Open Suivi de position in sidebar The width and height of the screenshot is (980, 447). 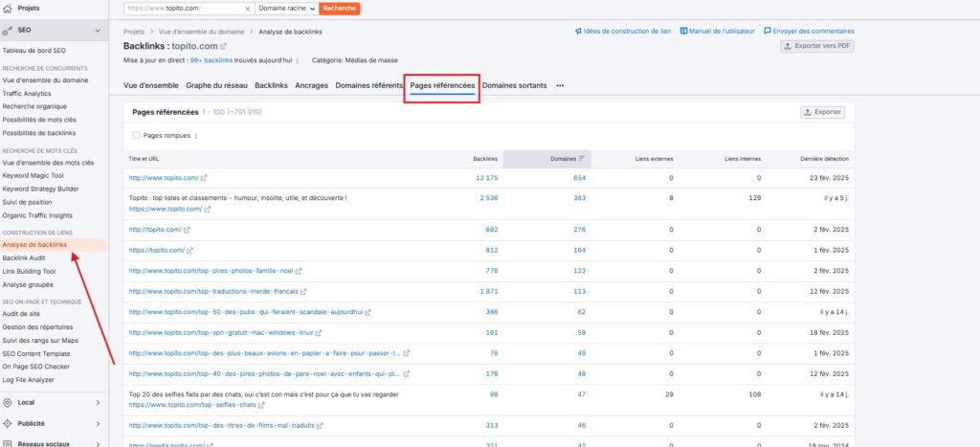[x=27, y=202]
